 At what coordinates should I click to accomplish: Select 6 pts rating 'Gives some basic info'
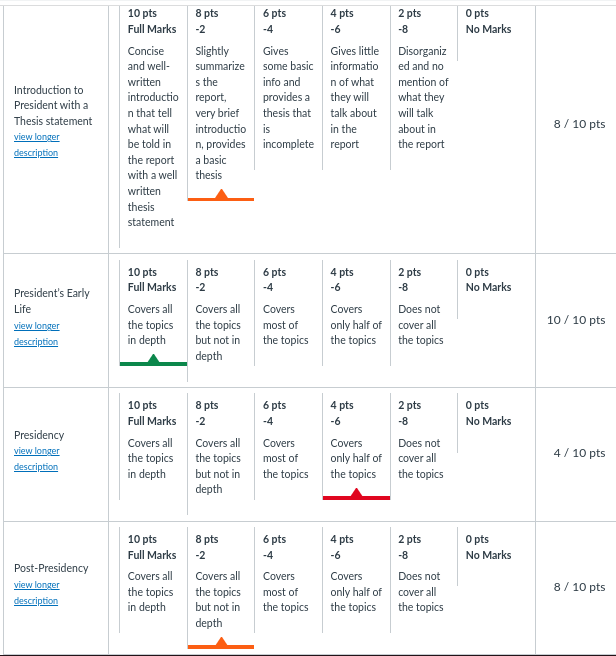click(288, 88)
